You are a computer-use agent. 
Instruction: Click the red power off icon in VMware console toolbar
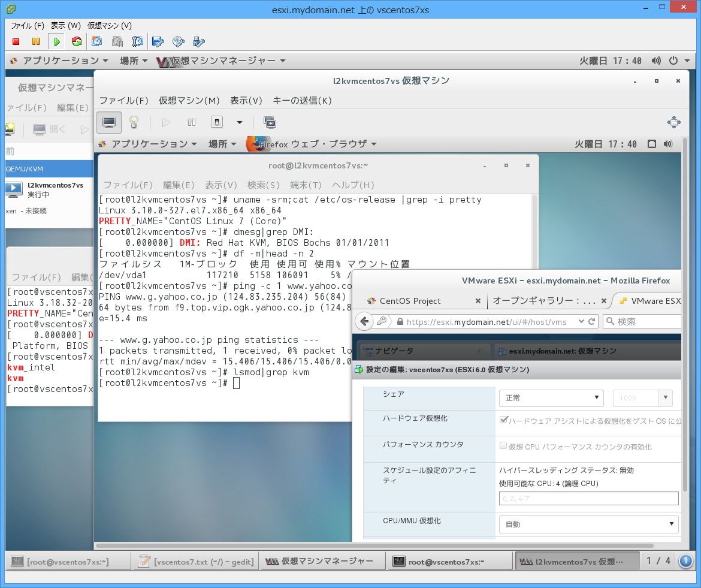[16, 41]
